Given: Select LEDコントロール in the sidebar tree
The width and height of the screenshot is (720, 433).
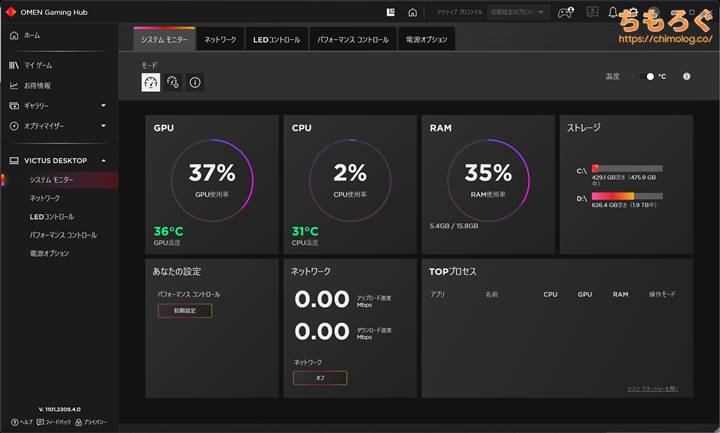Looking at the screenshot, I should pyautogui.click(x=52, y=216).
